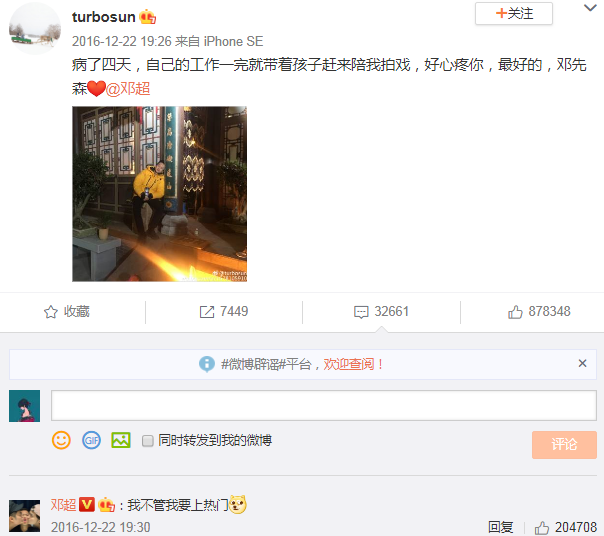Viewport: 604px width, 536px height.
Task: Open comments via speech bubble 32661
Action: [x=381, y=312]
